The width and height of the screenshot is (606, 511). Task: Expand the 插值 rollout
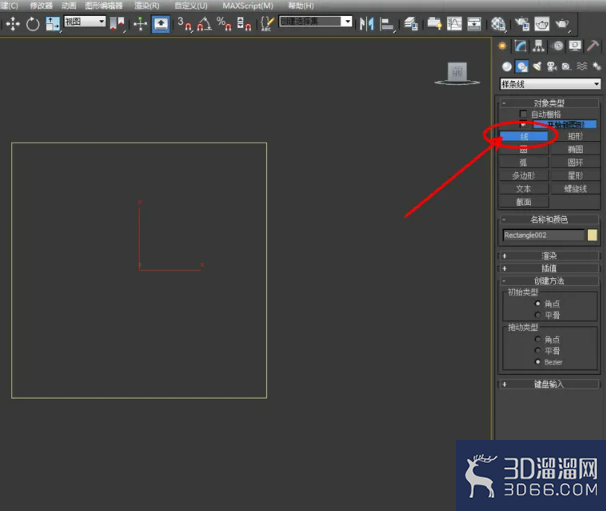(x=549, y=268)
